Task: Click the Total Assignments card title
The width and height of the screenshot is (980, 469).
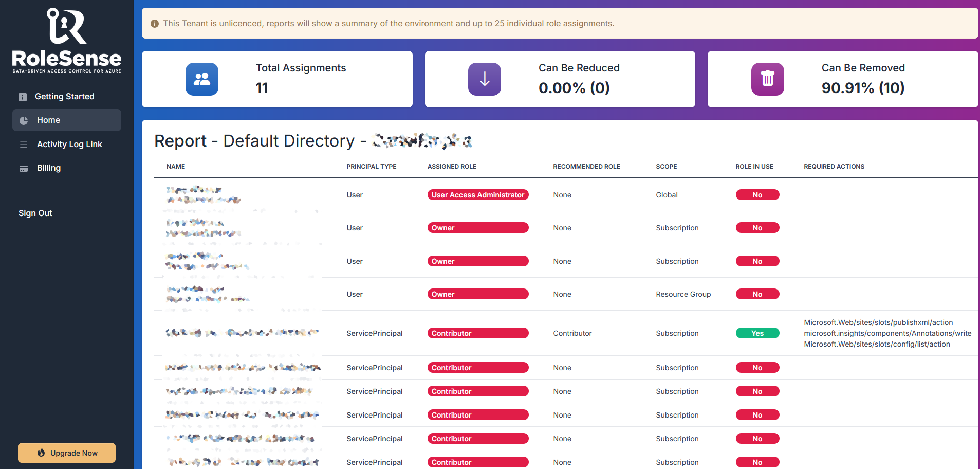Action: pos(301,68)
